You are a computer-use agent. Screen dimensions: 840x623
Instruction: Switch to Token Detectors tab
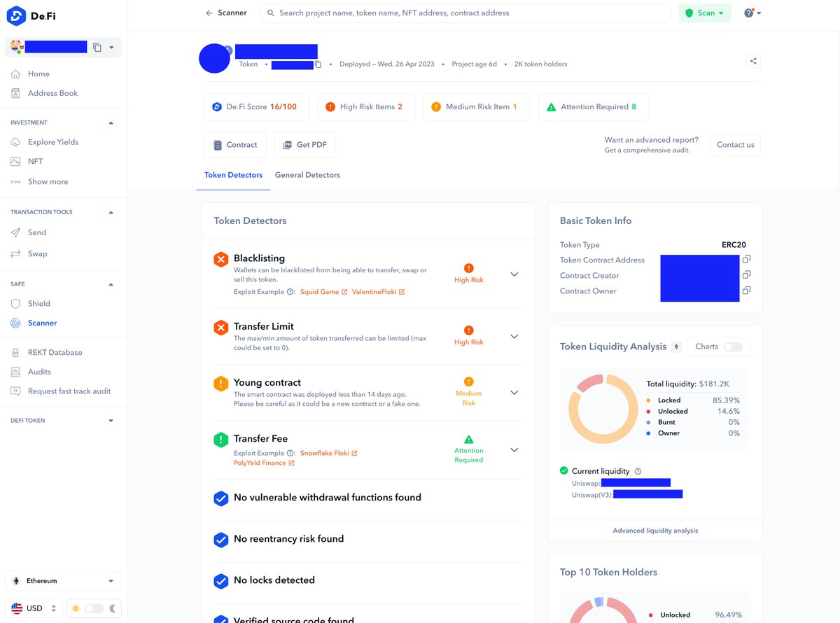233,175
